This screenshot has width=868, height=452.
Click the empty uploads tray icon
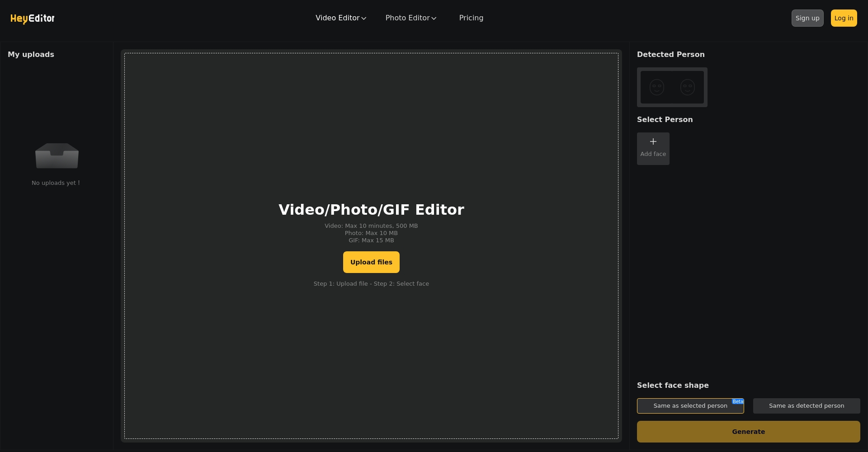57,155
